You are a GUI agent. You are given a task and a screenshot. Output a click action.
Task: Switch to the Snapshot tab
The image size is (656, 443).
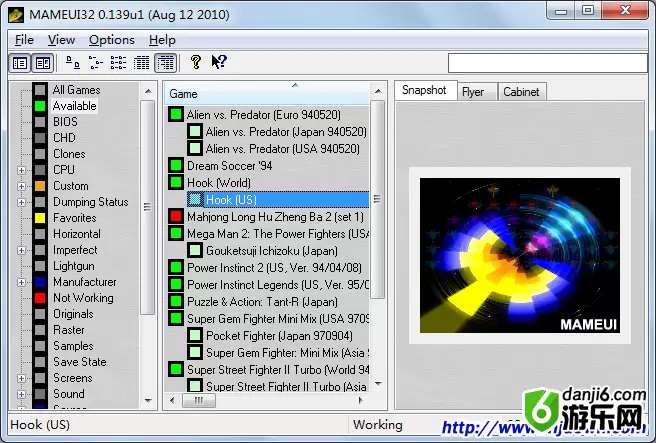(424, 90)
